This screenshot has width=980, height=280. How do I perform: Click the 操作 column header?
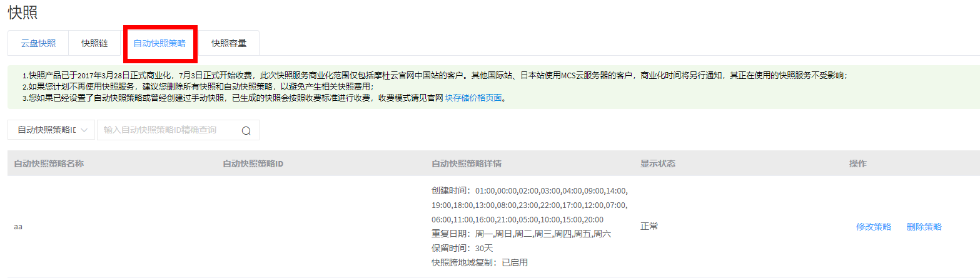pyautogui.click(x=857, y=163)
